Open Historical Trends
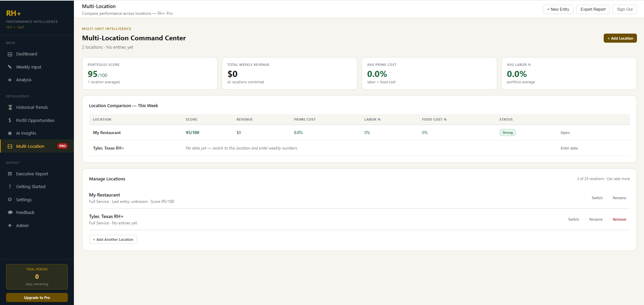The width and height of the screenshot is (644, 305). [37, 107]
